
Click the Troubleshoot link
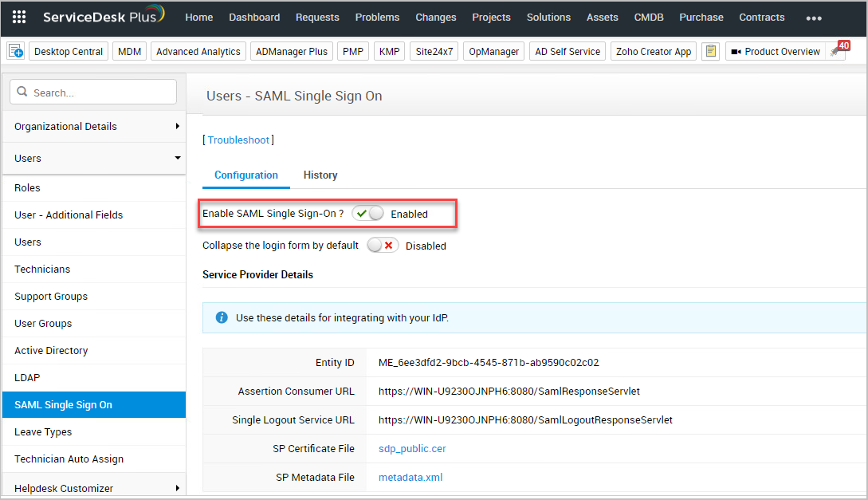[238, 140]
